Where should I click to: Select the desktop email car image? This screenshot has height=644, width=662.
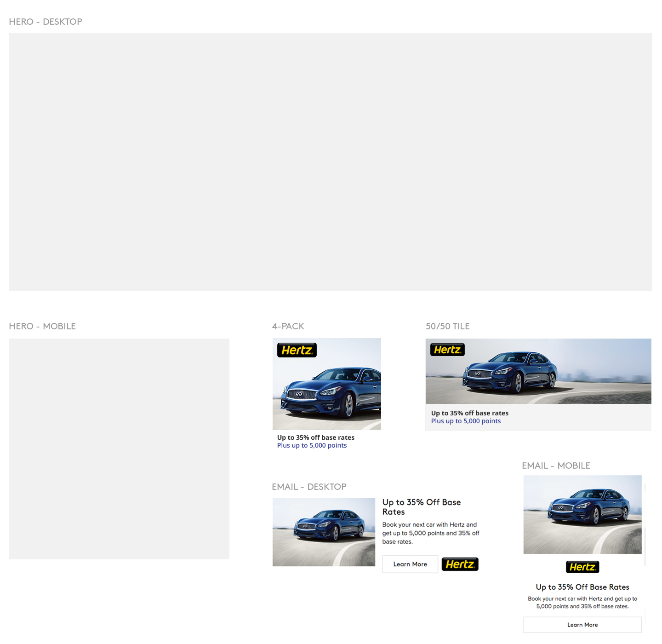[x=324, y=532]
